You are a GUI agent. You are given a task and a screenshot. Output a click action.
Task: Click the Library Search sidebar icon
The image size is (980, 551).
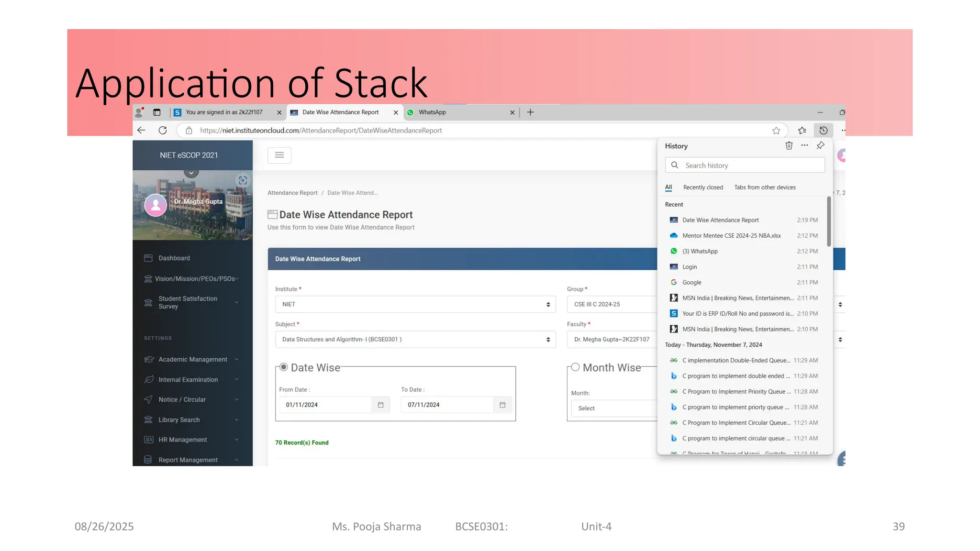click(x=148, y=419)
